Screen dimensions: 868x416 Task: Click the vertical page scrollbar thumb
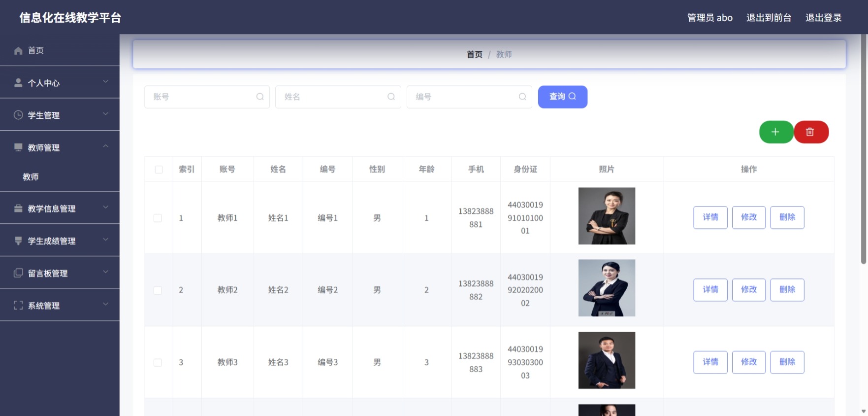[864, 149]
